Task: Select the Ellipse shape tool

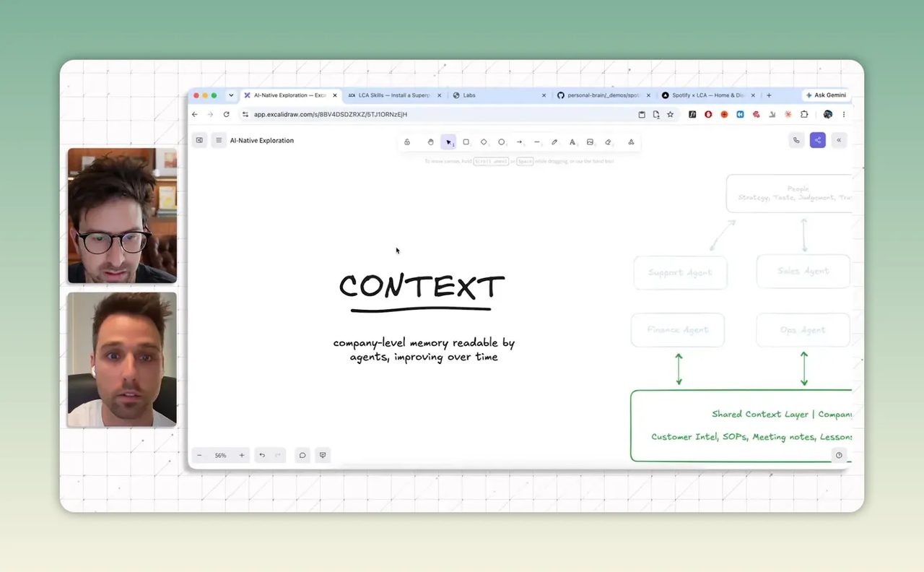Action: click(502, 142)
